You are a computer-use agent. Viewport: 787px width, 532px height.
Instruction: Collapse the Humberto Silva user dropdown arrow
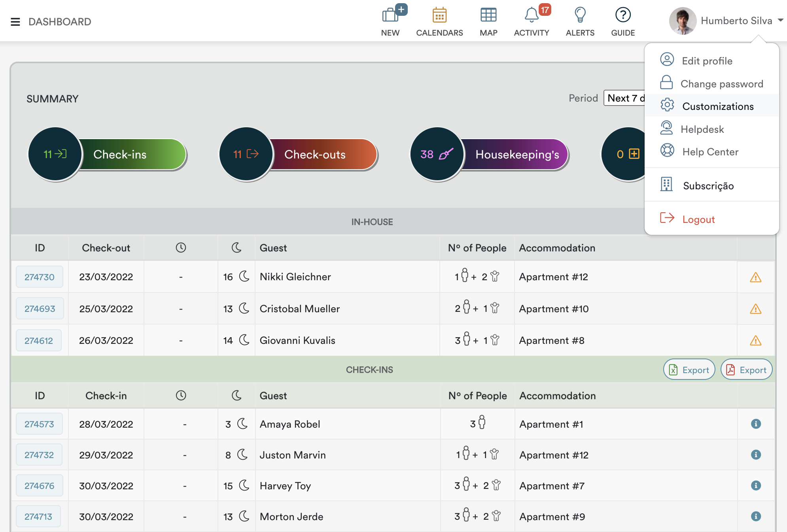780,20
